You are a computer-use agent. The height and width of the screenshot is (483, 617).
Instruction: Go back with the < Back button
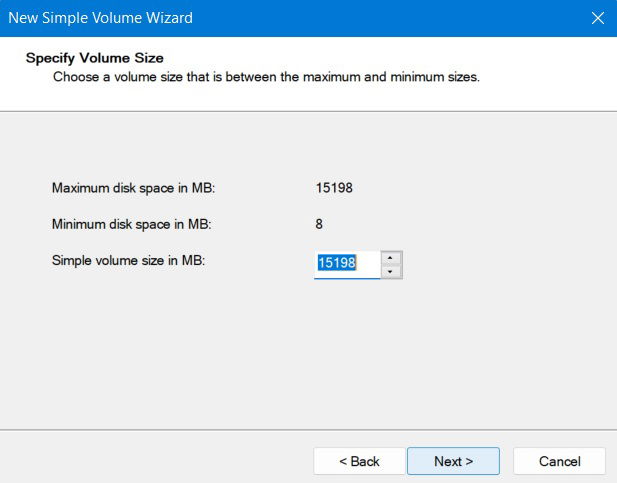point(359,461)
